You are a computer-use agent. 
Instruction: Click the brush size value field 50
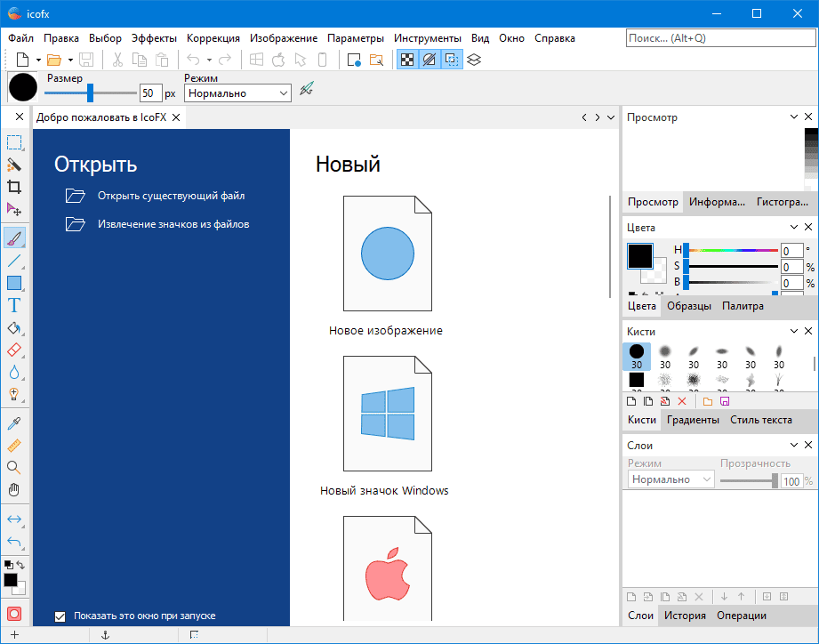150,93
